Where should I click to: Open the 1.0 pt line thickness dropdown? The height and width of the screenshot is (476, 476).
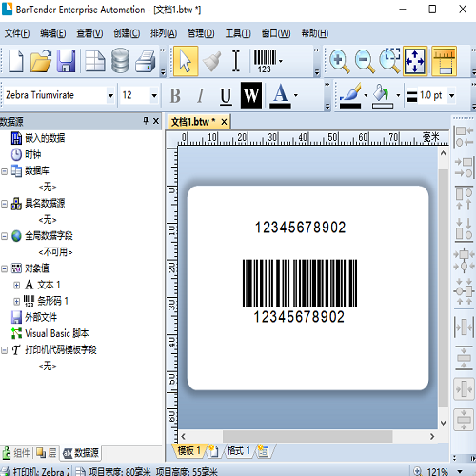(451, 95)
